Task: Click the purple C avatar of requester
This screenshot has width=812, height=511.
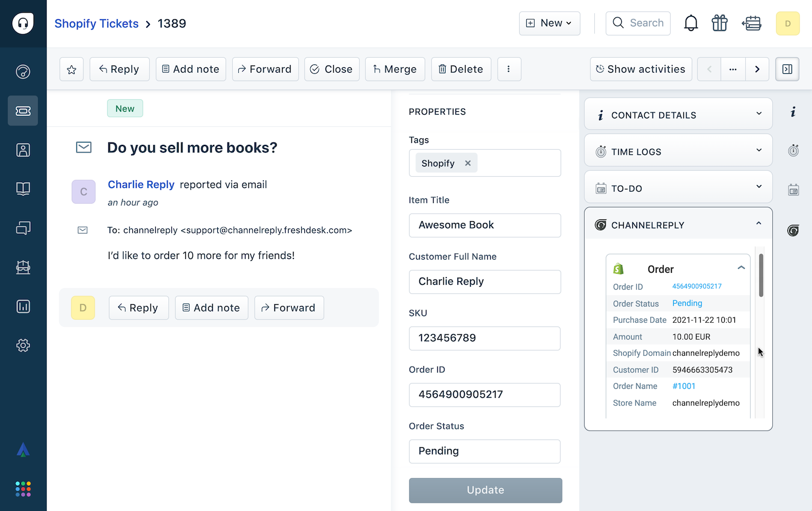Action: [84, 192]
